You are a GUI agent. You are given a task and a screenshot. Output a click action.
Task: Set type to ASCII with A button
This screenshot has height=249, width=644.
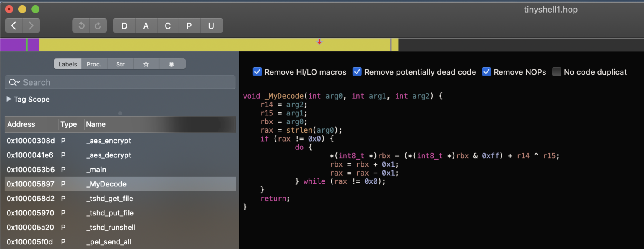pos(146,26)
